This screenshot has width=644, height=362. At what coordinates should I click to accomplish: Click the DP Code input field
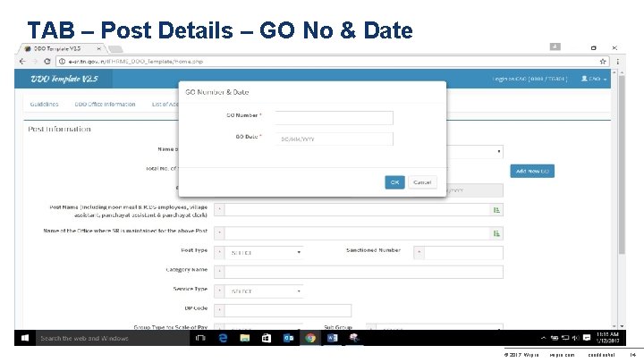point(287,310)
